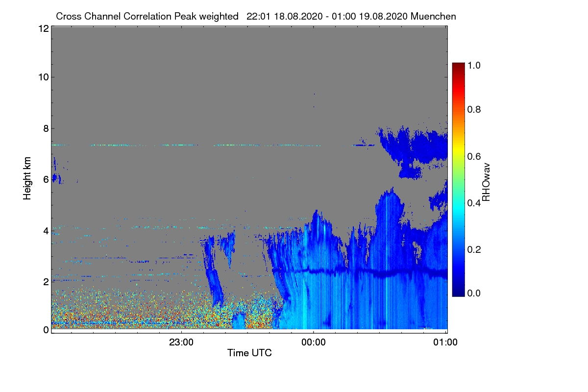Click the dark red top of the colorbar

(458, 67)
